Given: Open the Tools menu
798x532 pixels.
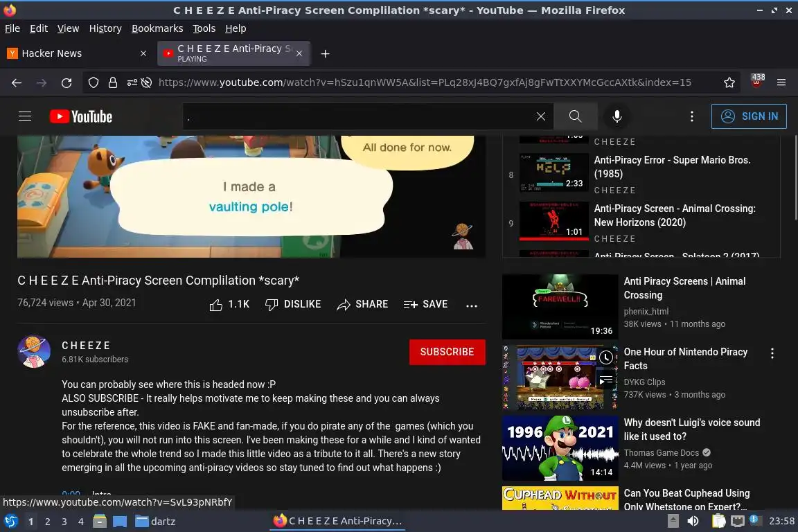Looking at the screenshot, I should pyautogui.click(x=204, y=28).
